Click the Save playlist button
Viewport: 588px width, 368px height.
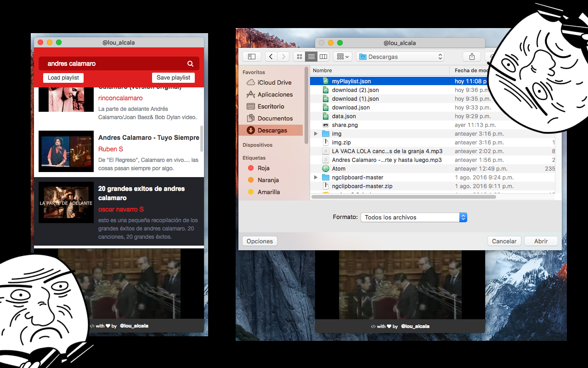point(173,78)
